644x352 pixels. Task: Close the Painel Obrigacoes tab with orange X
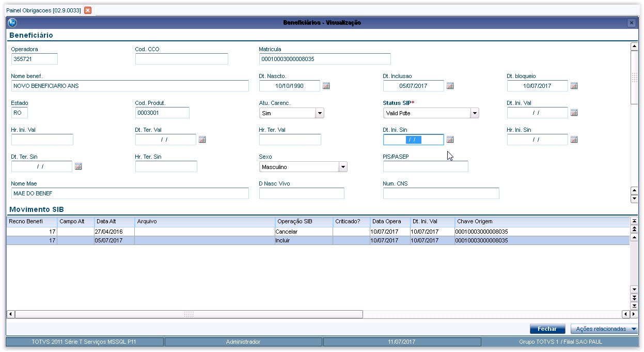[x=88, y=10]
